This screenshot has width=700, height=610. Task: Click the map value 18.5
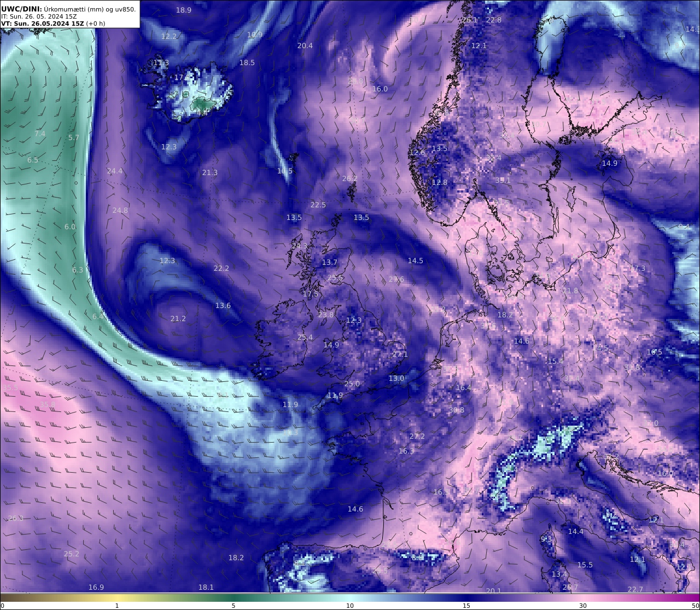tap(247, 63)
